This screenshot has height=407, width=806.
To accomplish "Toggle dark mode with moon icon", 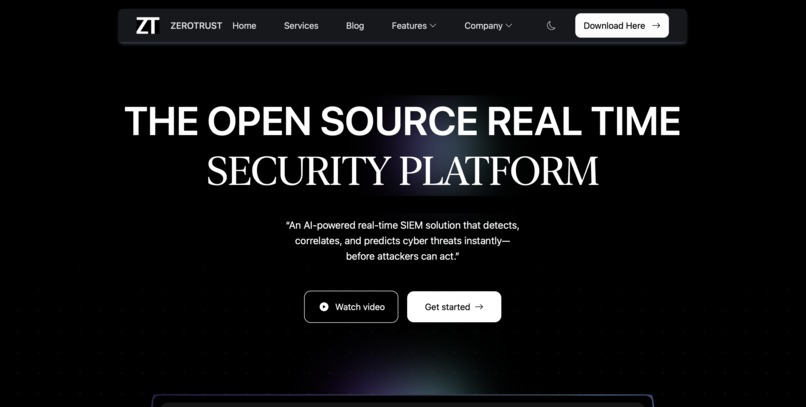I will [x=551, y=26].
